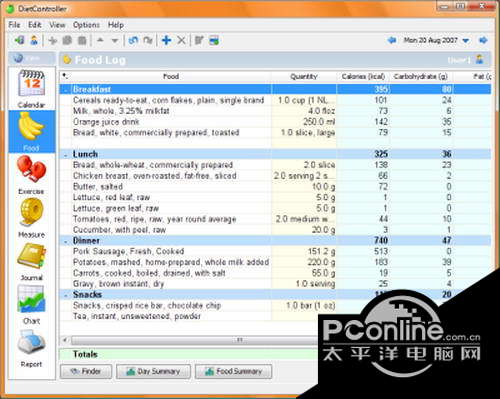This screenshot has height=399, width=500.
Task: Open the Chart section
Action: [31, 305]
